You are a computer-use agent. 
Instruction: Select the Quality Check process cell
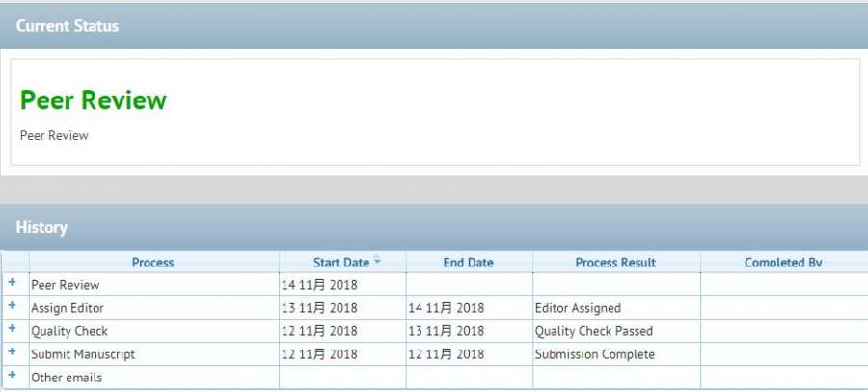[69, 331]
